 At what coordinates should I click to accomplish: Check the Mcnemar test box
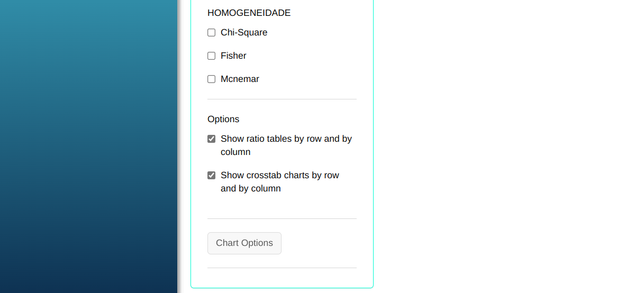tap(212, 79)
